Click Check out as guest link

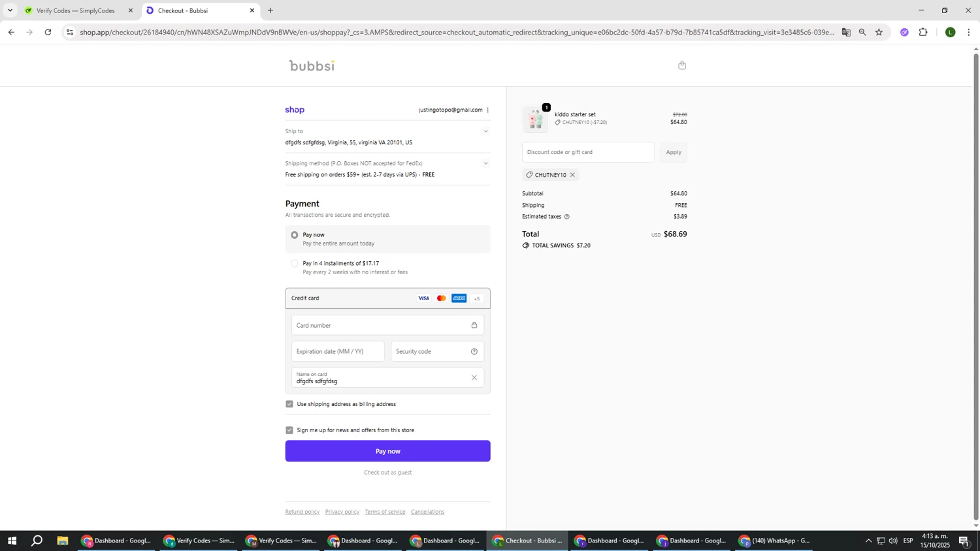(387, 473)
